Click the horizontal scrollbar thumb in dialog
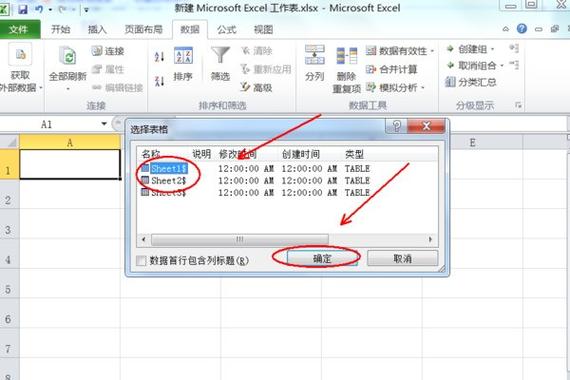 tap(240, 239)
